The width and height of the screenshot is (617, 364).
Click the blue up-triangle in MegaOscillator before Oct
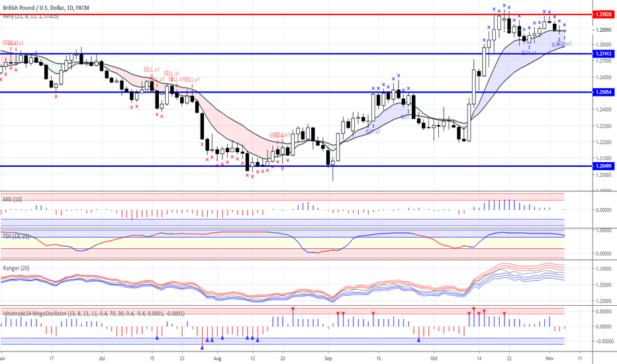[418, 340]
